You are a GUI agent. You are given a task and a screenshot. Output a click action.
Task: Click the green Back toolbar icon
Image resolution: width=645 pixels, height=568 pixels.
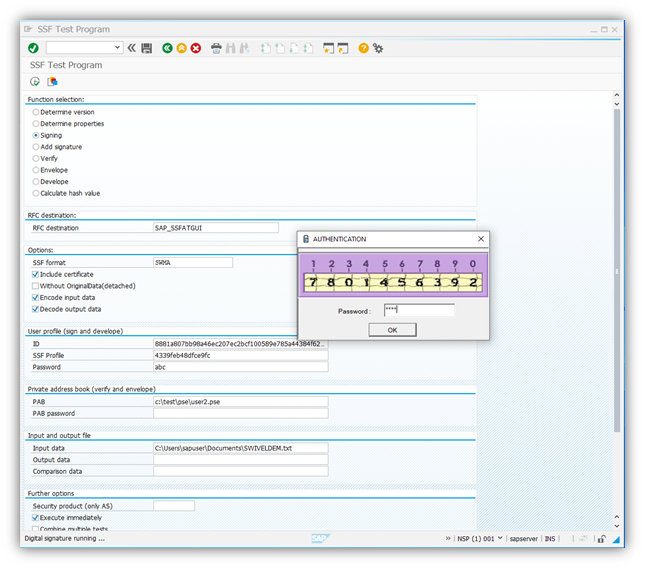pos(167,48)
